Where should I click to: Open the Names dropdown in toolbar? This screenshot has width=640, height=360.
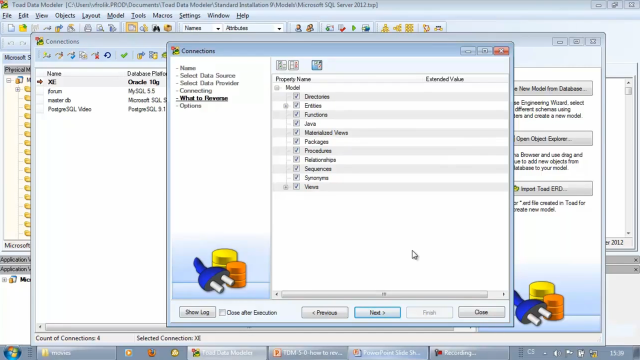pos(218,28)
